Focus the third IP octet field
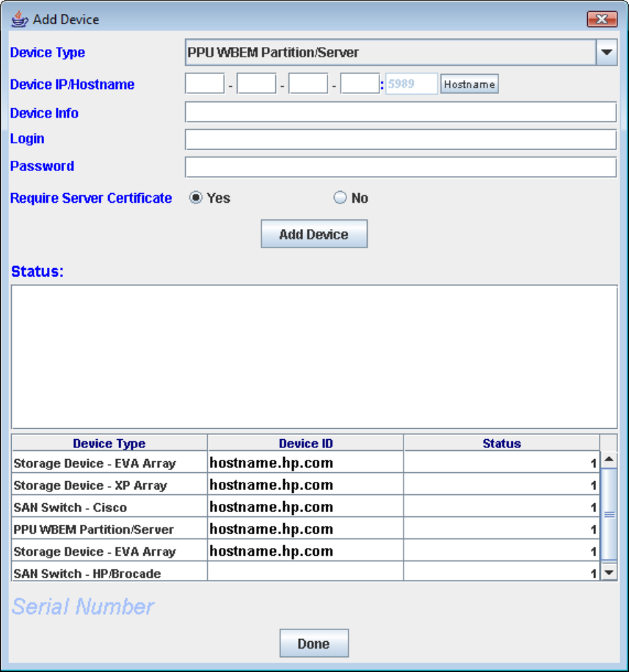The width and height of the screenshot is (629, 672). coord(308,84)
